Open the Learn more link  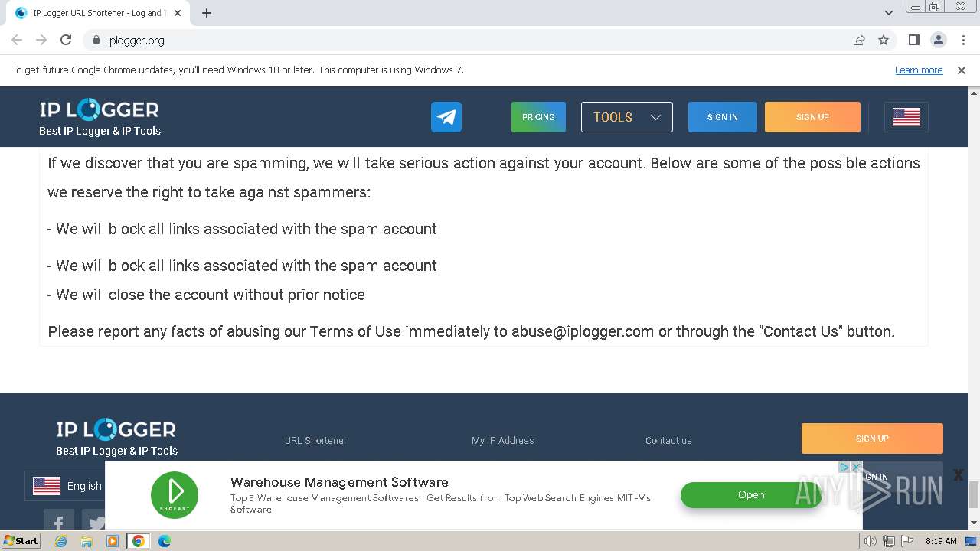pyautogui.click(x=919, y=70)
